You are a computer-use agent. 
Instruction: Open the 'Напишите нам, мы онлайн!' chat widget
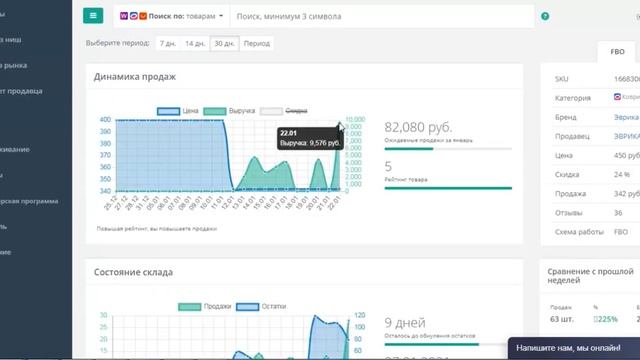click(574, 348)
